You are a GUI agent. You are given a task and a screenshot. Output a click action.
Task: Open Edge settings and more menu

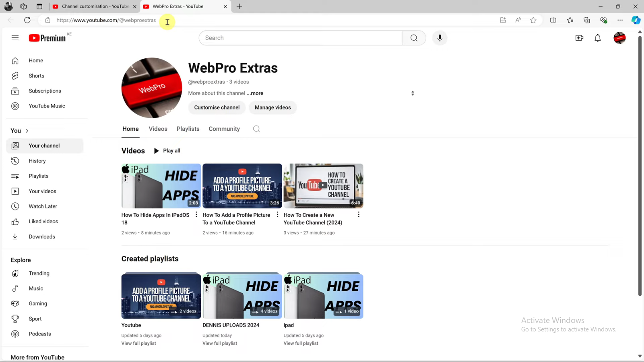[x=620, y=20]
